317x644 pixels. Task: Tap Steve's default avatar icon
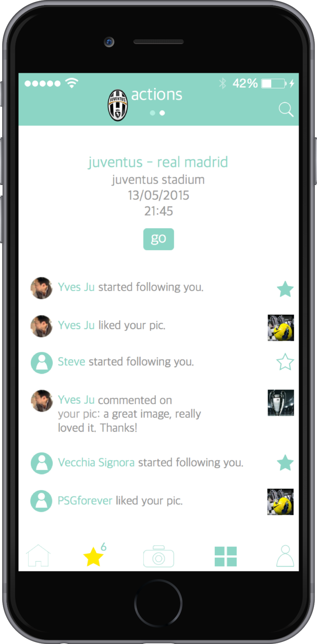coord(41,363)
